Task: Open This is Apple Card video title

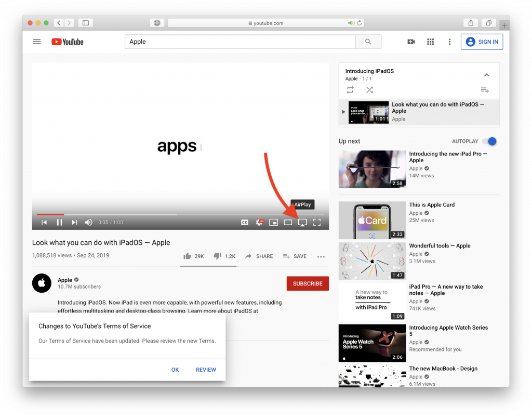Action: [432, 205]
